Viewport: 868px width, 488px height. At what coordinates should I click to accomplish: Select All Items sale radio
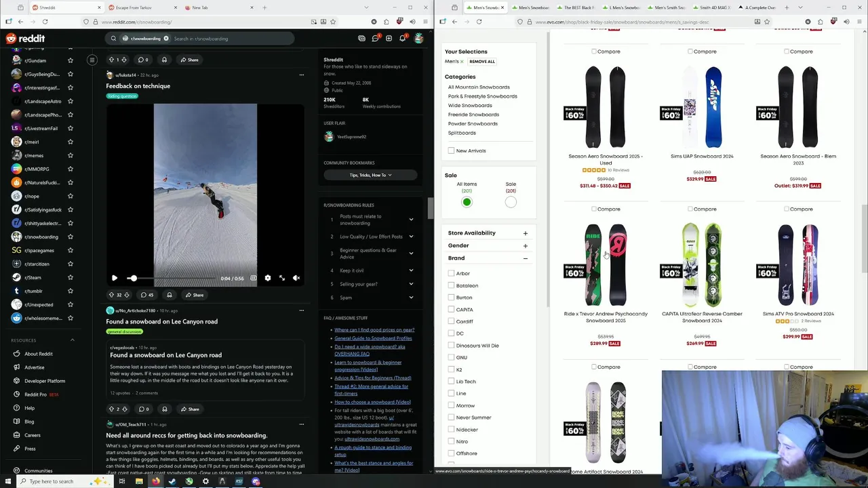(x=467, y=202)
